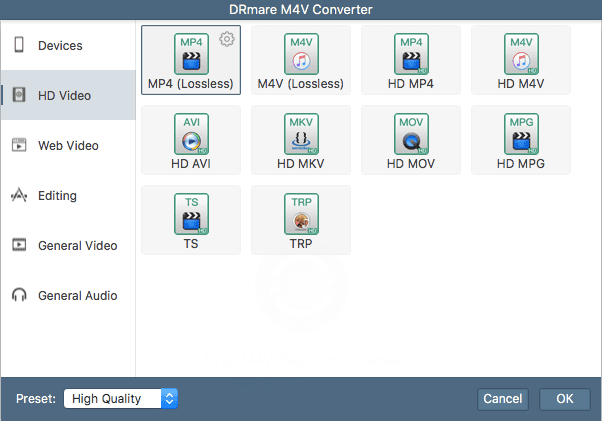Select the TS format icon

pyautogui.click(x=191, y=214)
